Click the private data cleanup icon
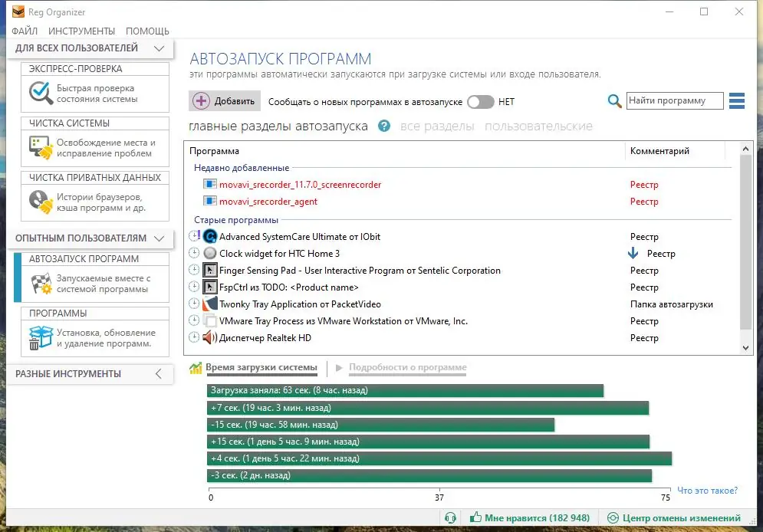 click(41, 202)
